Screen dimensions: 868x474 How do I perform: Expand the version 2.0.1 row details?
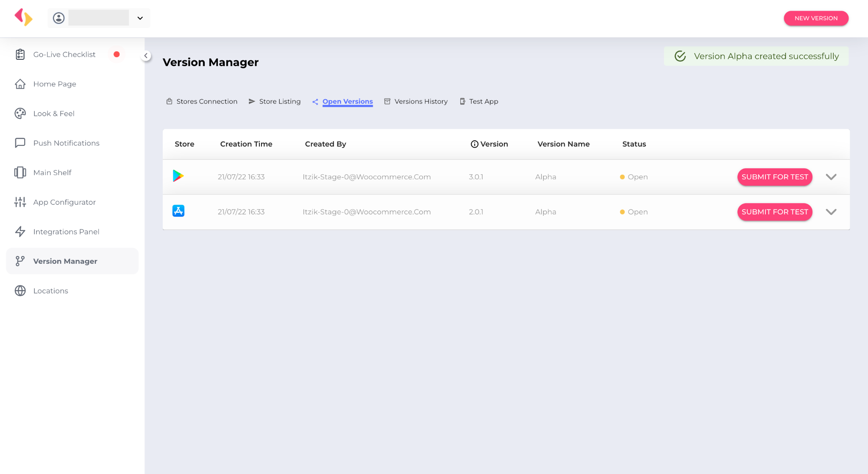(831, 212)
